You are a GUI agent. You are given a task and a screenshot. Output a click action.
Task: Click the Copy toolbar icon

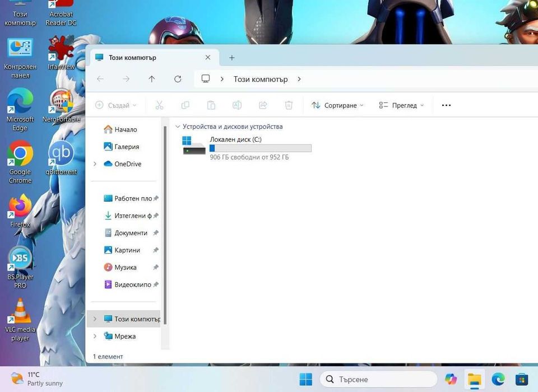coord(185,105)
